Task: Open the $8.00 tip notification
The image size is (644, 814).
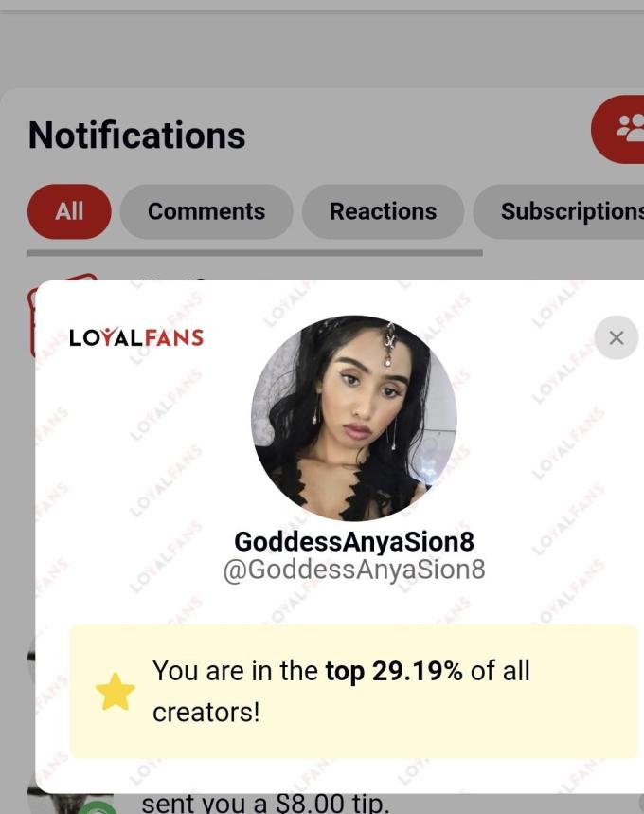Action: pos(265,804)
